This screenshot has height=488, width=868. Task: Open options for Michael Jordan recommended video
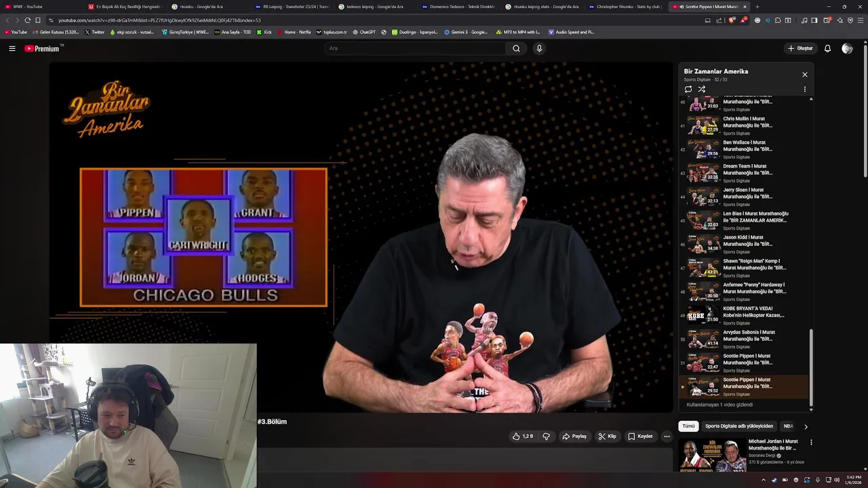(x=811, y=443)
